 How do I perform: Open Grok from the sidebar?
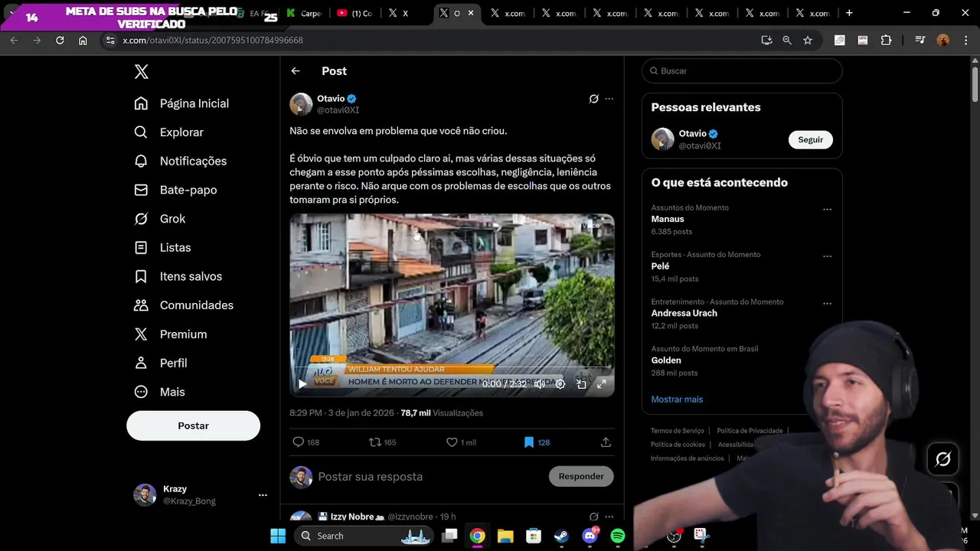[159, 219]
